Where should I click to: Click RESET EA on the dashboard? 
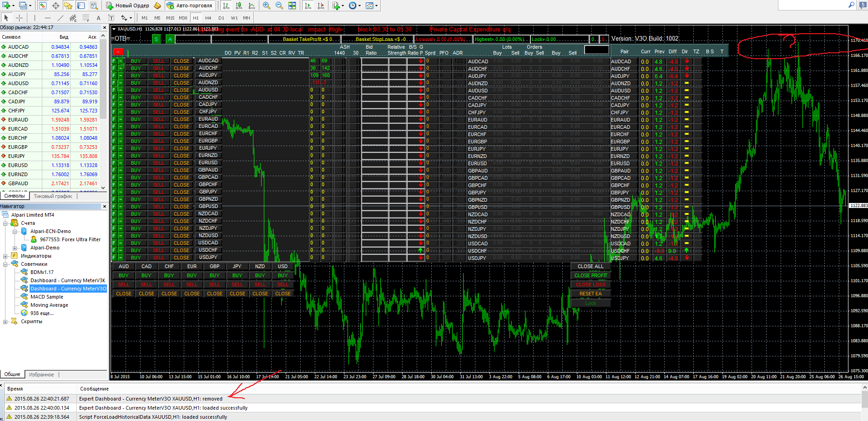coord(590,294)
